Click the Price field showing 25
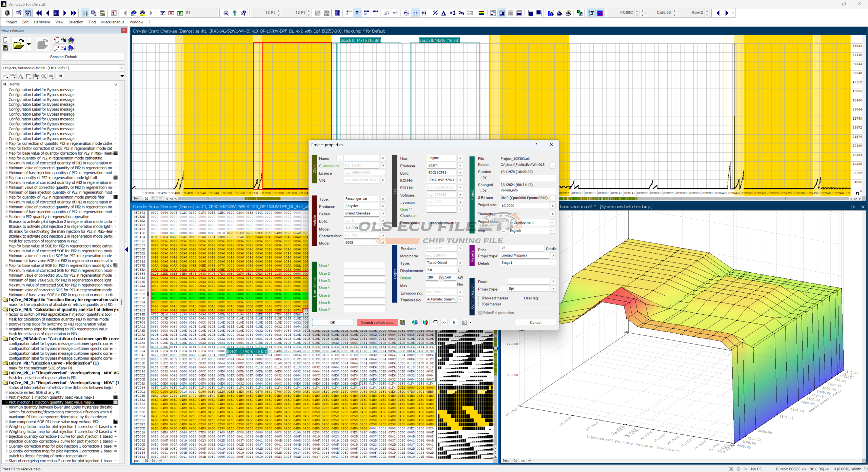The image size is (868, 472). point(522,248)
